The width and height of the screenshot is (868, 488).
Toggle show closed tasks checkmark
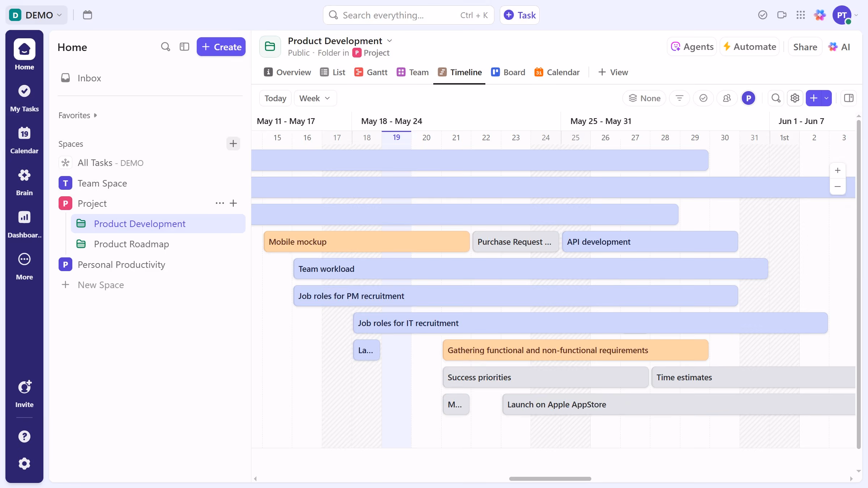click(x=703, y=98)
